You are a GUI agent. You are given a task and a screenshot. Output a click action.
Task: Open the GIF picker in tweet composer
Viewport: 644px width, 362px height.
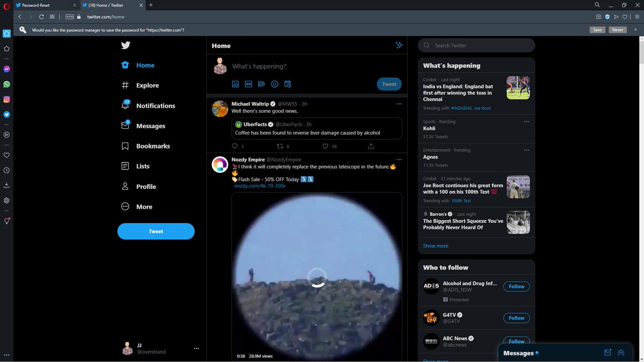pyautogui.click(x=248, y=84)
